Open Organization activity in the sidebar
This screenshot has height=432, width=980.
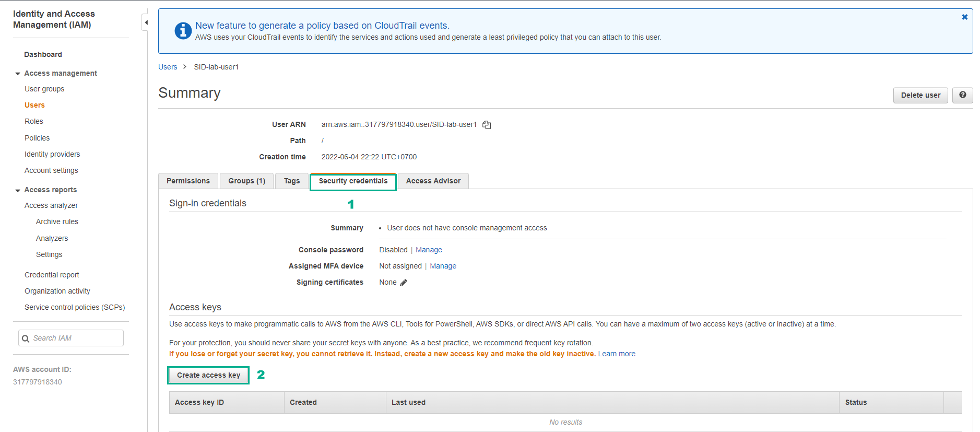[57, 291]
